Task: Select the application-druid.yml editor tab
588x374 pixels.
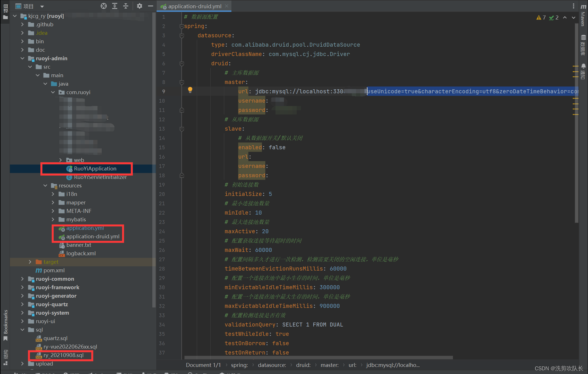Action: 194,6
